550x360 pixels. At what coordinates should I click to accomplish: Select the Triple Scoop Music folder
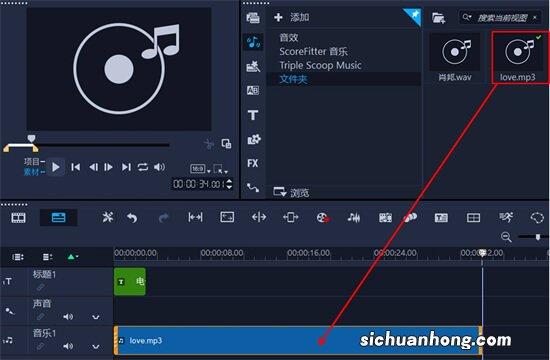pyautogui.click(x=320, y=65)
